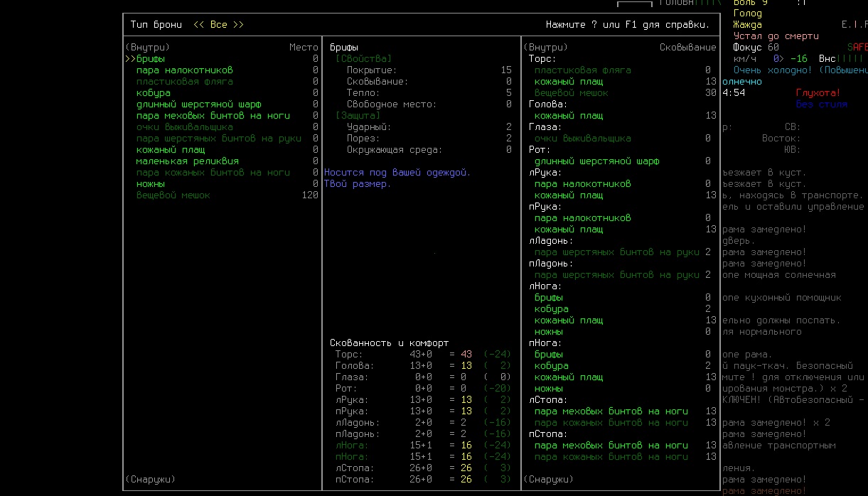Click the Свободное место: property row
The image size is (868, 496).
click(x=429, y=104)
